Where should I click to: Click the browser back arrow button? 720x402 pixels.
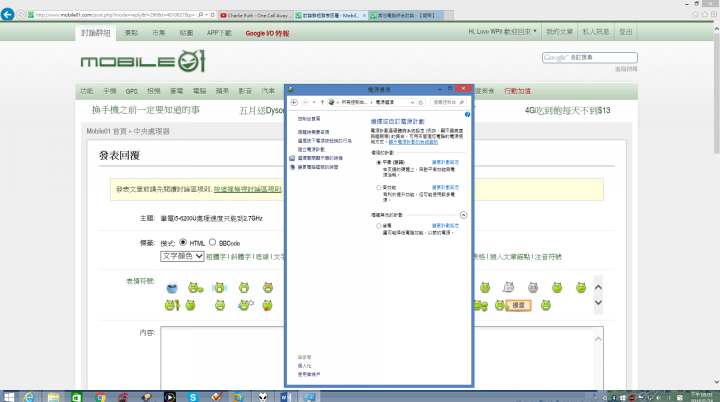click(7, 14)
